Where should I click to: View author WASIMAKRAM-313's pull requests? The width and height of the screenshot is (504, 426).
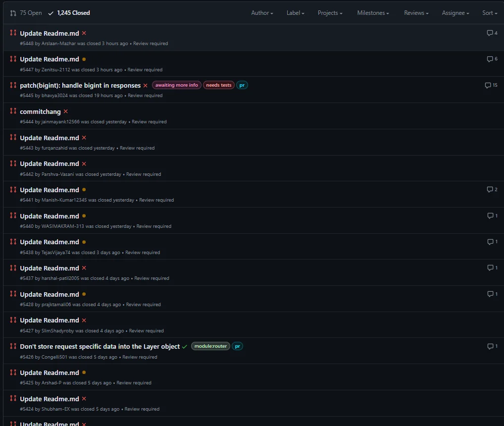[63, 226]
